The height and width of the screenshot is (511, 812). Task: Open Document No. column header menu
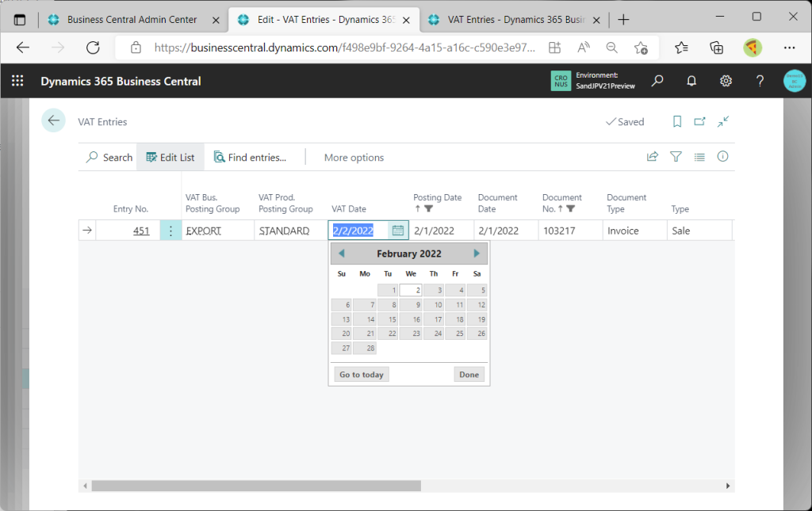[x=561, y=203]
